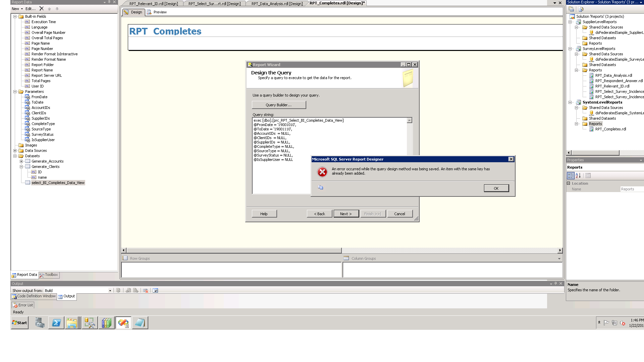This screenshot has height=362, width=644.
Task: Open the Preview tab of the report
Action: click(157, 12)
